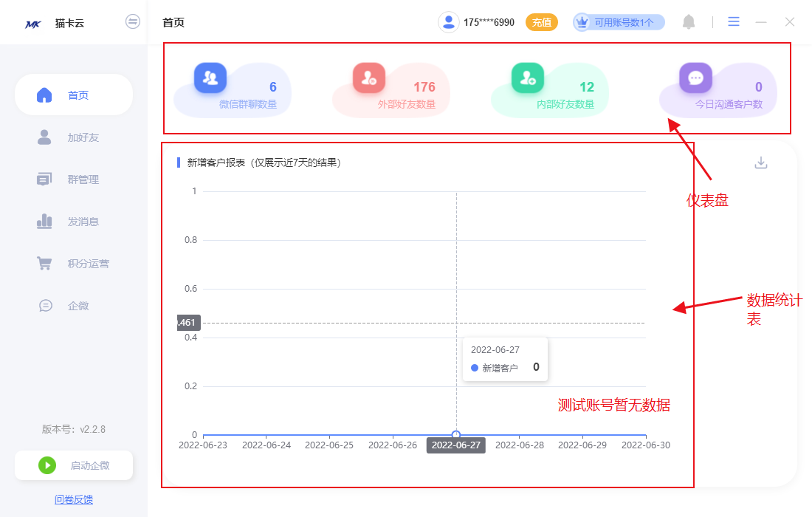Click the 2022-06-29 axis date label
This screenshot has height=517, width=812.
pos(582,445)
